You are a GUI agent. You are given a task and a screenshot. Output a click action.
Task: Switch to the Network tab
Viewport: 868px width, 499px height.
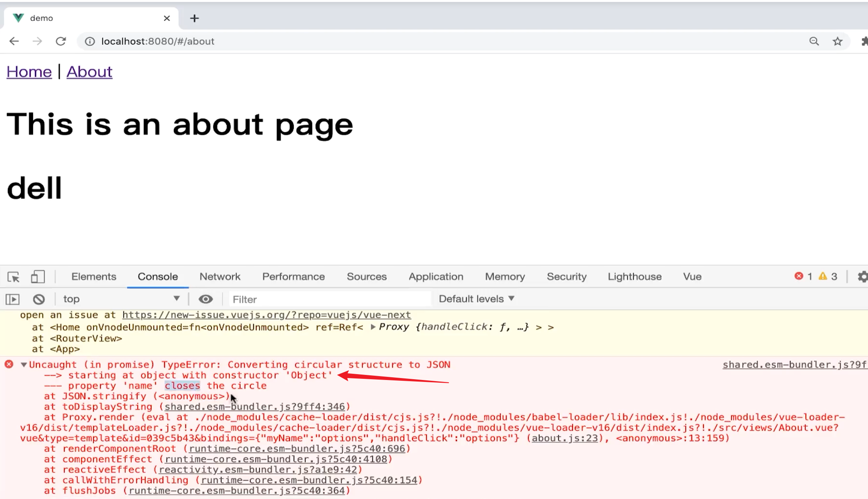(x=220, y=277)
